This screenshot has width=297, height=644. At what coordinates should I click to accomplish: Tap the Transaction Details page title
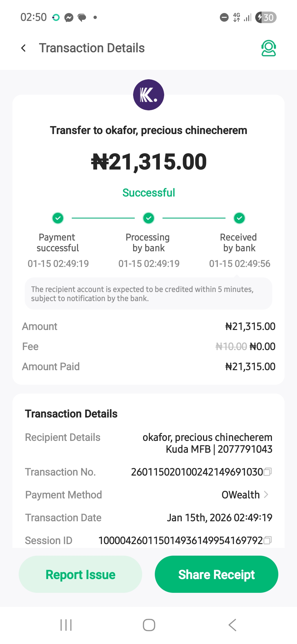(92, 48)
